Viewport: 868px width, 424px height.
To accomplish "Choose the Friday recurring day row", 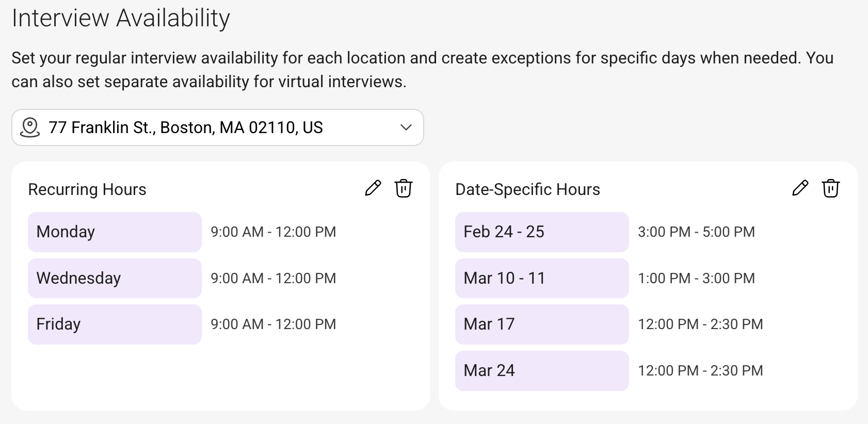I will tap(115, 324).
